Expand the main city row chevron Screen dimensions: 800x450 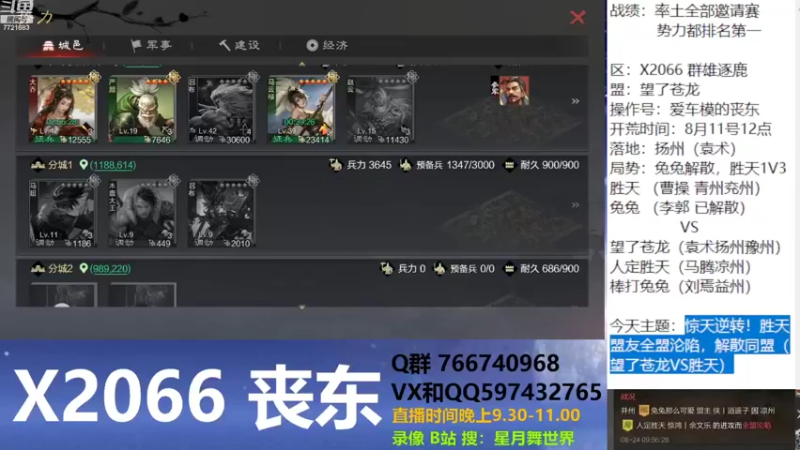576,101
